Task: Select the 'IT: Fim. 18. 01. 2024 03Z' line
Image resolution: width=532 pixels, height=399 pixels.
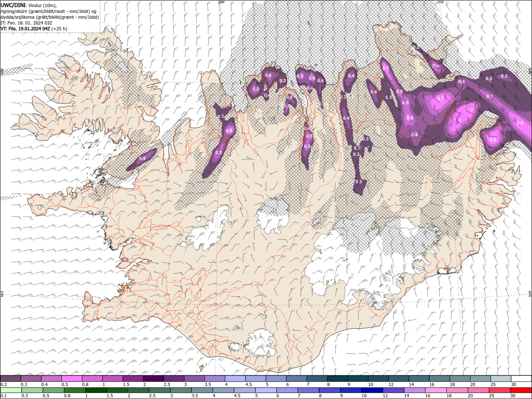Action: pyautogui.click(x=26, y=23)
